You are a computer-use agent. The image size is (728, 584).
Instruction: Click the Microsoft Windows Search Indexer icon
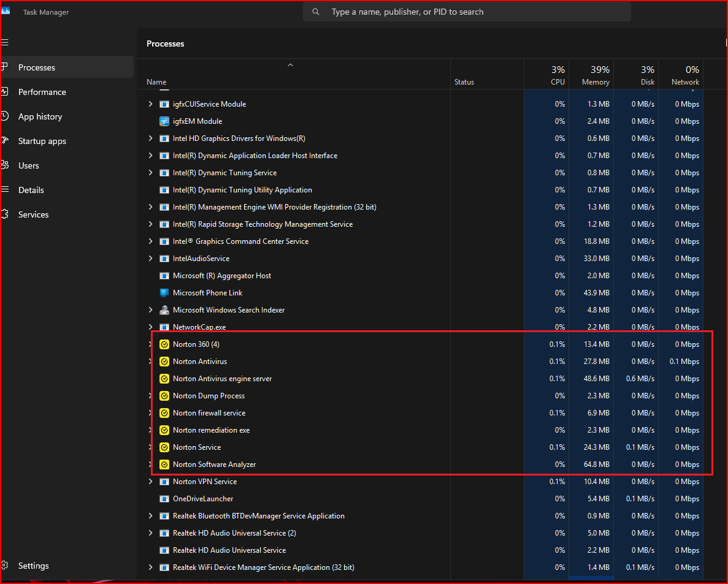164,310
